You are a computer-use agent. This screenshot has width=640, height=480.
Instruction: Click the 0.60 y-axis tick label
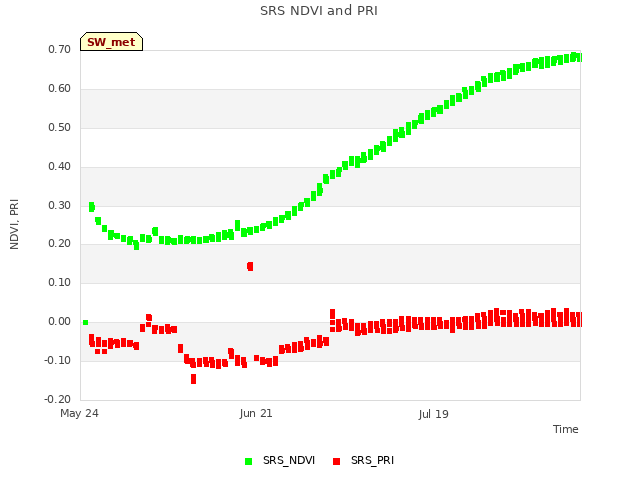pyautogui.click(x=59, y=89)
